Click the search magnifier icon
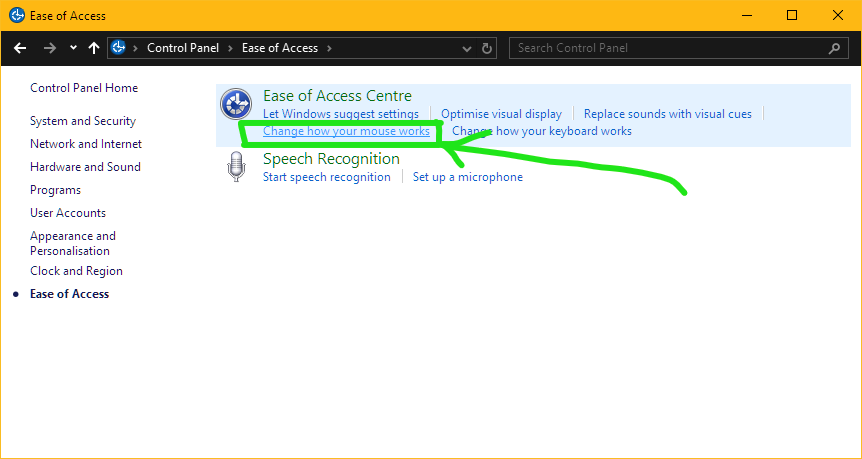 [x=834, y=48]
